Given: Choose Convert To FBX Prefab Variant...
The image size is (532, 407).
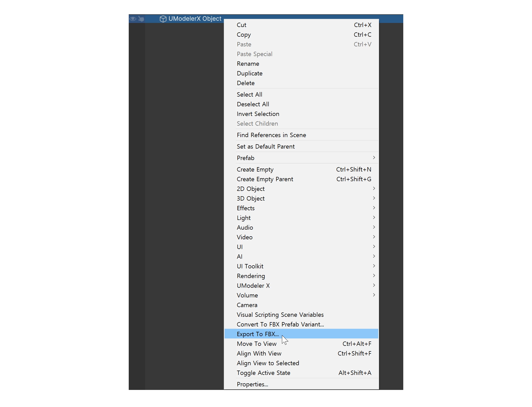Looking at the screenshot, I should [301, 324].
